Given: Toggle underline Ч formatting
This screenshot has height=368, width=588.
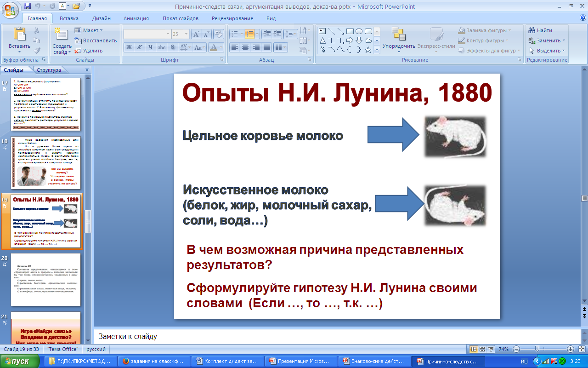Looking at the screenshot, I should tap(151, 47).
